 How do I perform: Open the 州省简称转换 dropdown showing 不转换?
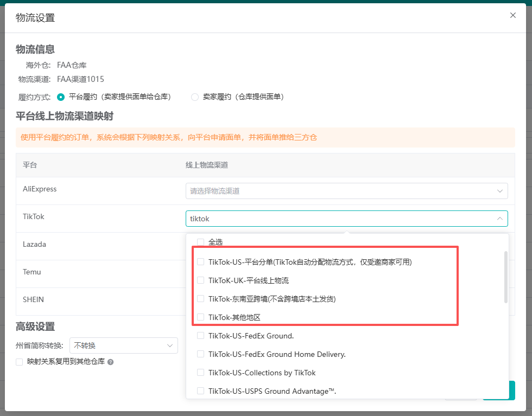point(124,345)
